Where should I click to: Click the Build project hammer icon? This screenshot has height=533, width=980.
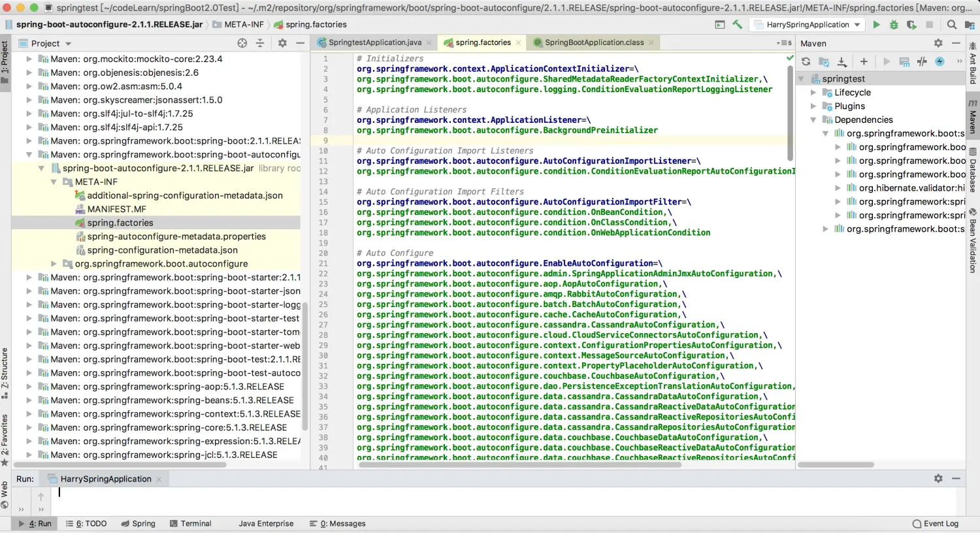coord(738,25)
